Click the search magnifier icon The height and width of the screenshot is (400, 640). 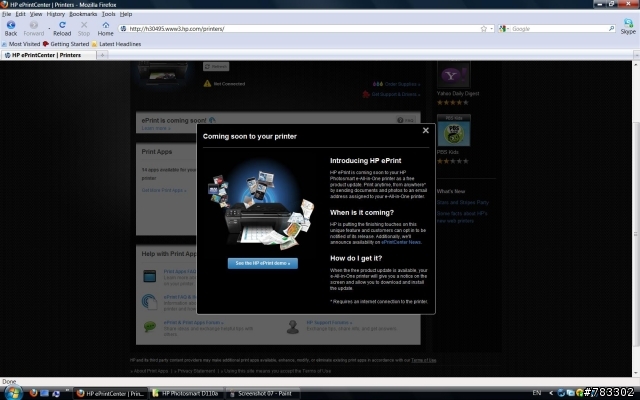(611, 29)
